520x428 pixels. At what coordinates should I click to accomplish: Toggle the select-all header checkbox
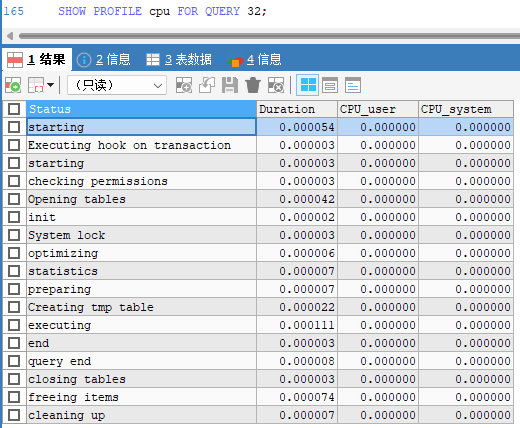[14, 109]
